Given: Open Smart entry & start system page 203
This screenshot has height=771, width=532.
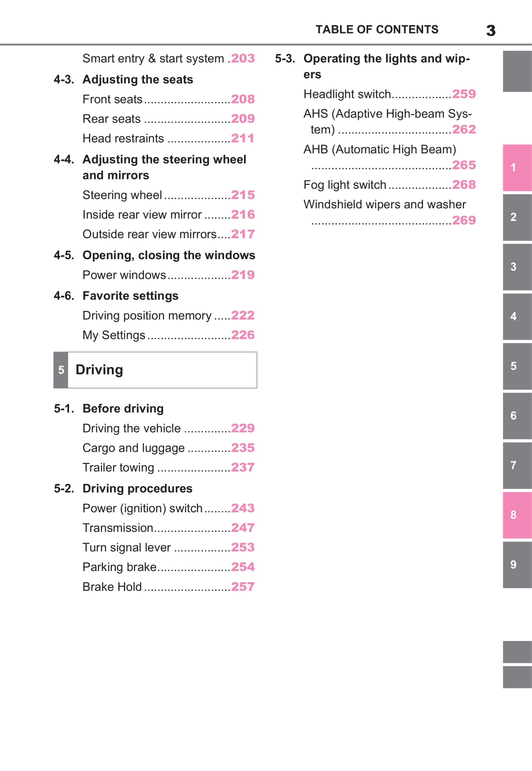Looking at the screenshot, I should click(243, 59).
